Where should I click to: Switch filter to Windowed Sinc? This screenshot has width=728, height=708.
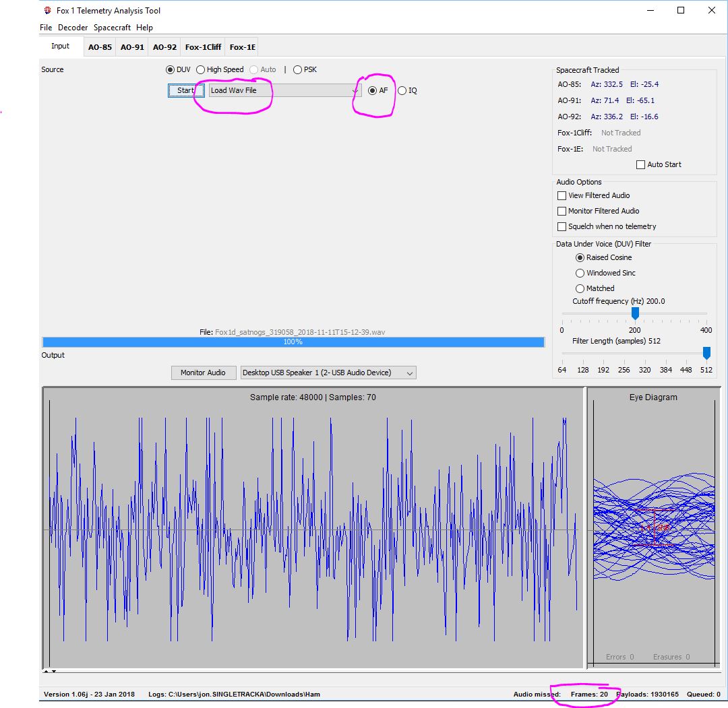tap(580, 273)
